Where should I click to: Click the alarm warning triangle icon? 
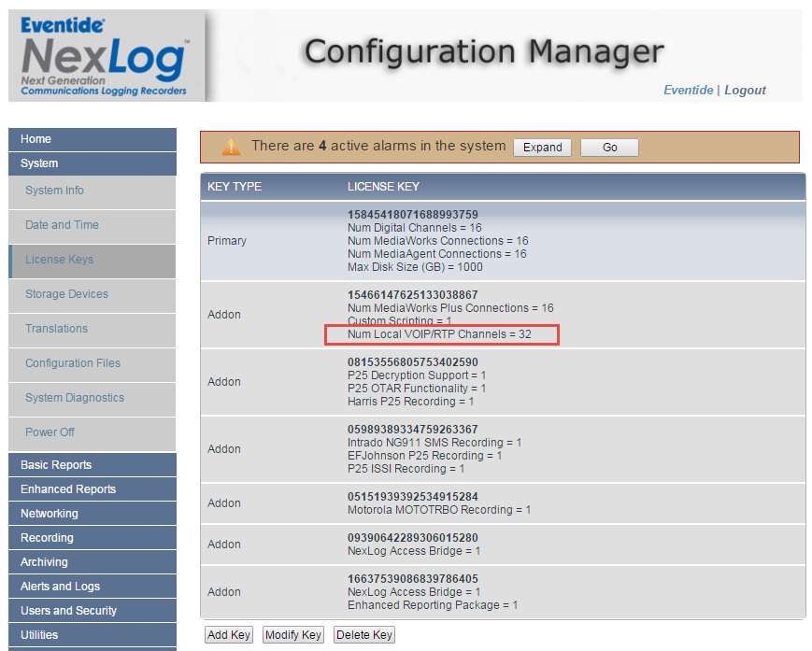click(231, 147)
